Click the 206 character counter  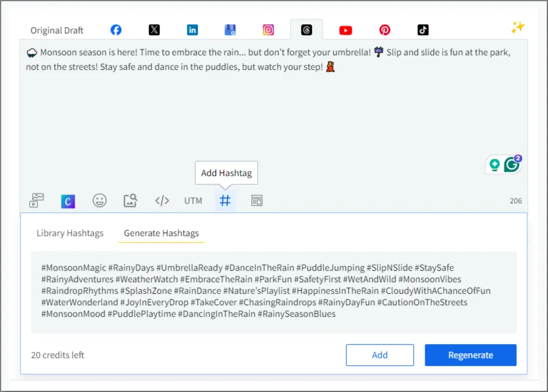515,200
